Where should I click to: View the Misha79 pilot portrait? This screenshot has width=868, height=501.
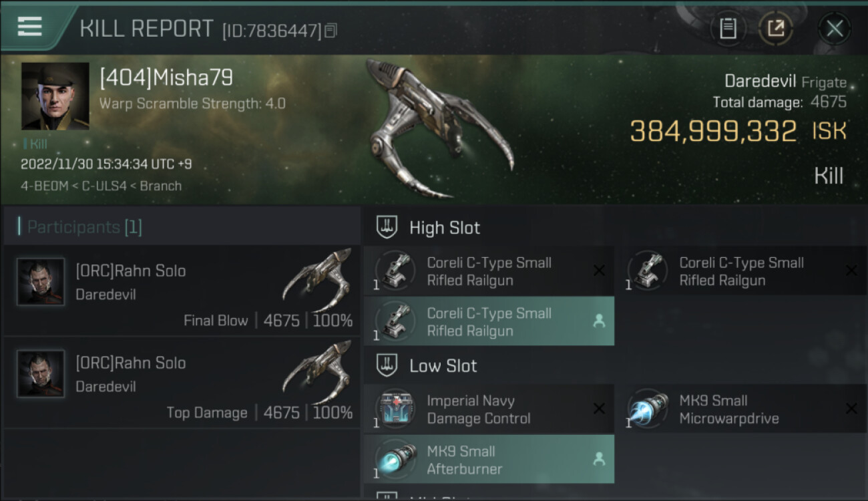55,96
